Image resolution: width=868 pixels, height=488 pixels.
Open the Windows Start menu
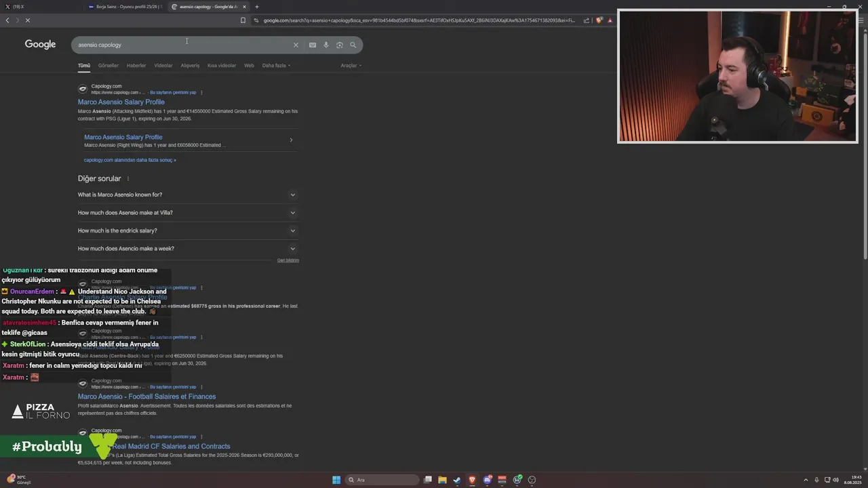pyautogui.click(x=336, y=480)
